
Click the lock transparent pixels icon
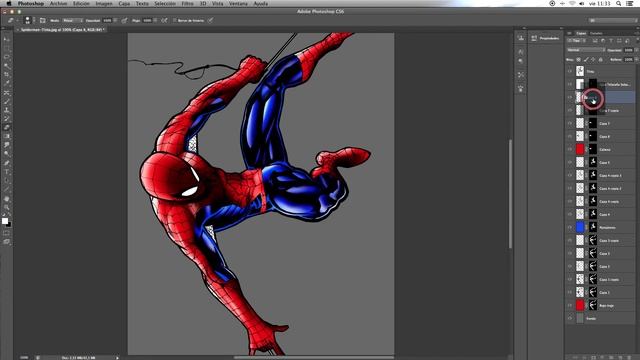coord(578,60)
